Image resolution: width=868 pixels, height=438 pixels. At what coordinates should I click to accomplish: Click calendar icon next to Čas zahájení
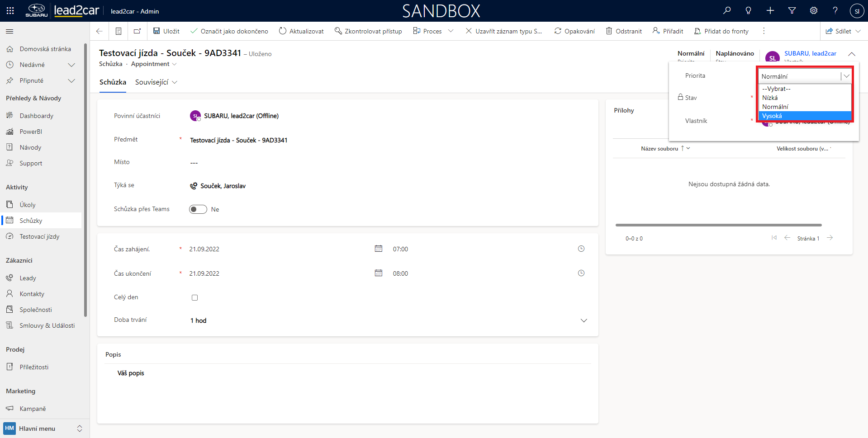379,249
